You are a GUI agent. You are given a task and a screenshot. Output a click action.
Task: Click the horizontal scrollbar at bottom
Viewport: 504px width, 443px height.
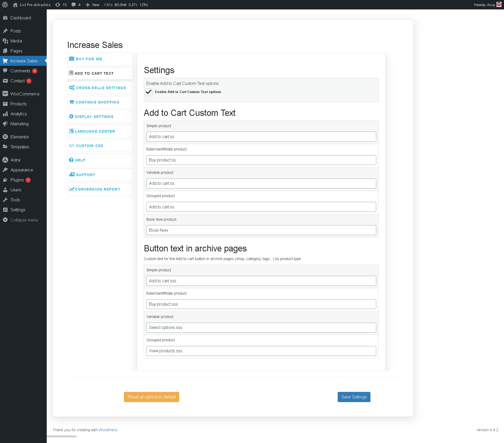[62, 436]
